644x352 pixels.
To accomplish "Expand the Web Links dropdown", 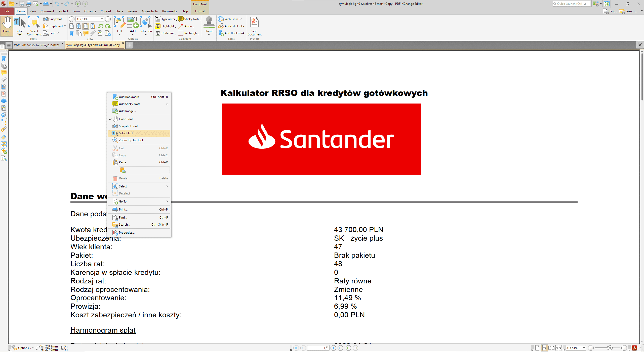I will pos(240,19).
